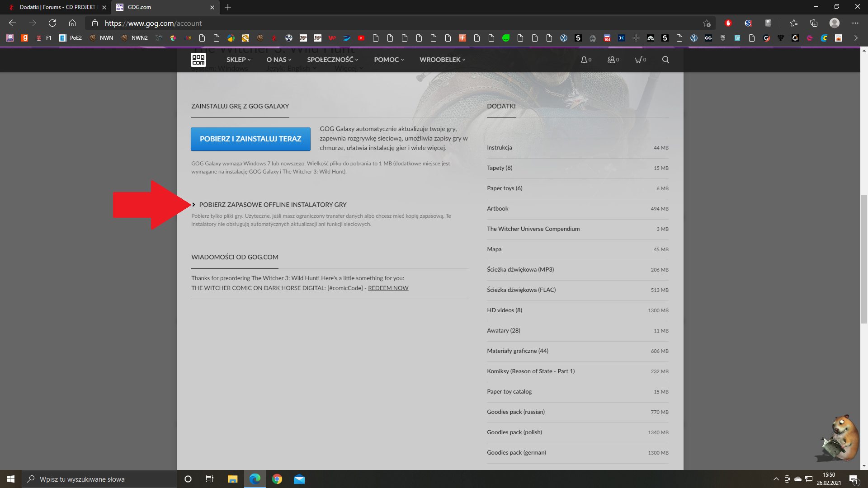
Task: Add this page to favorites with the star-plus icon
Action: pos(707,23)
